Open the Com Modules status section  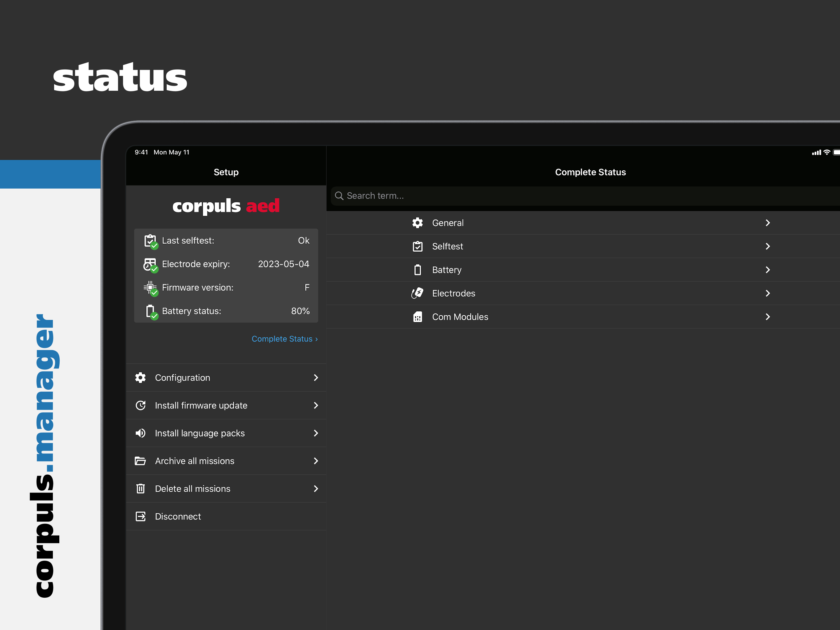(583, 317)
